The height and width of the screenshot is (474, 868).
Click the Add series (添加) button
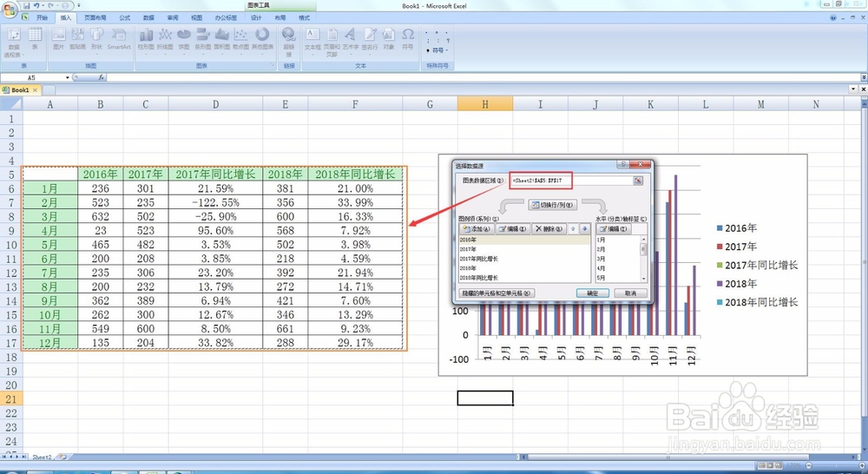coord(476,228)
